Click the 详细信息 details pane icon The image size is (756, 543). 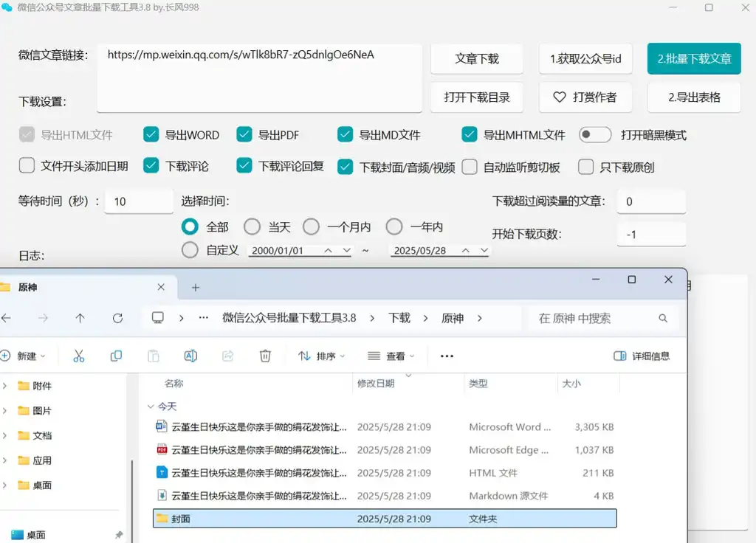pos(619,356)
